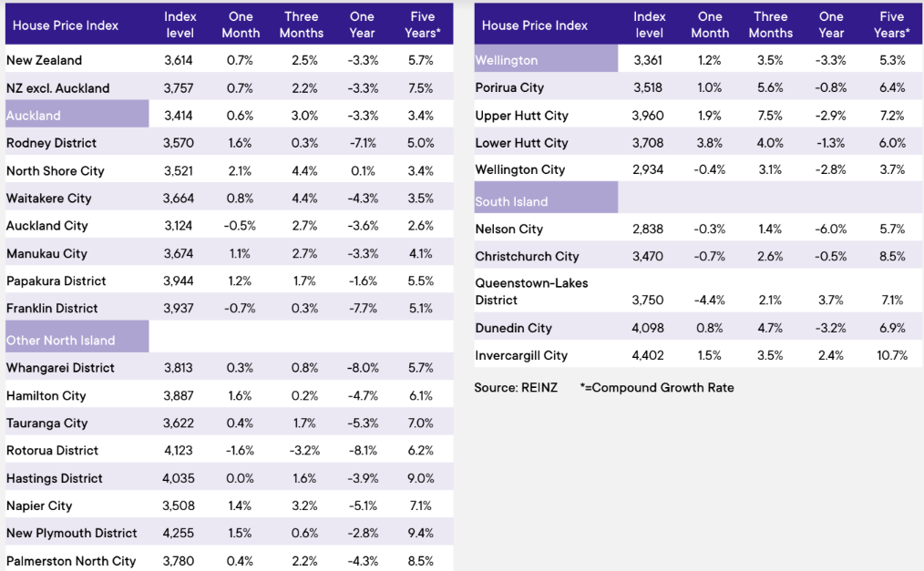Screen dimensions: 924x571
Task: Select the 10.7% five-year value for Invercargill
Action: pos(892,355)
